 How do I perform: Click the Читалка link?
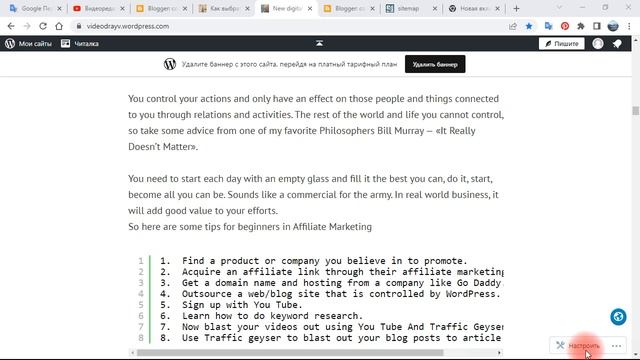[x=87, y=44]
